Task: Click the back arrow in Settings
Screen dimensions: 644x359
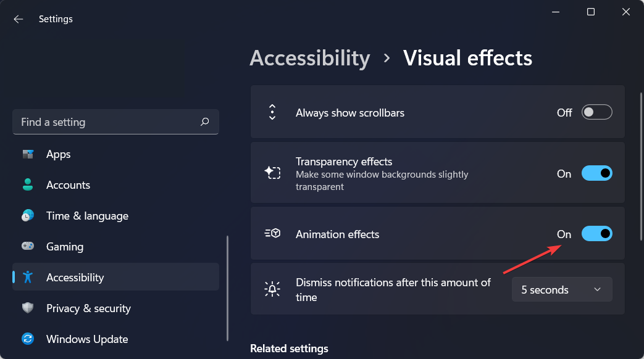Action: 18,19
